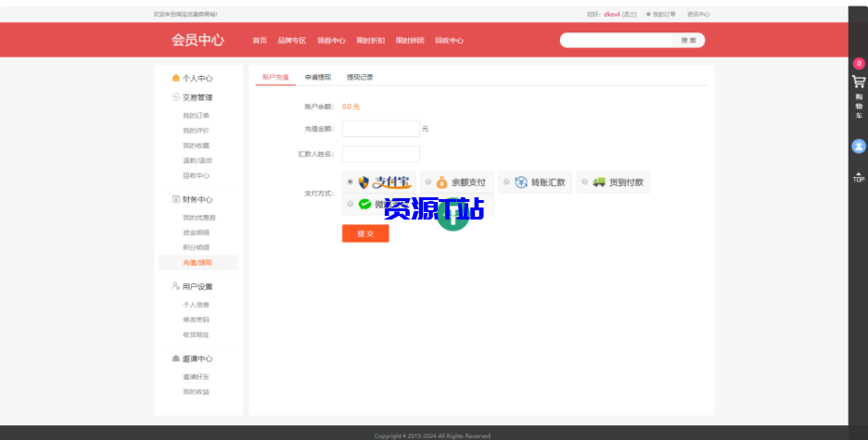Open 我的收藏 in the sidebar

pos(196,145)
